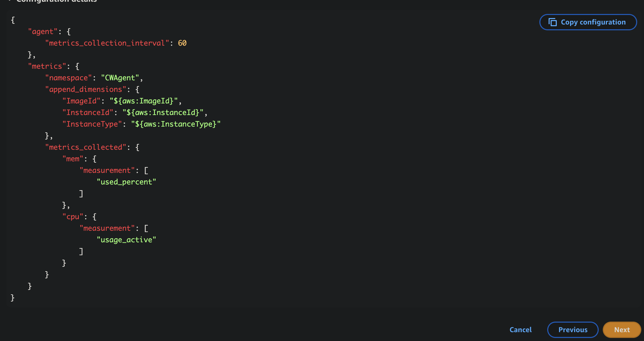
Task: Go back with the Previous button
Action: click(572, 329)
